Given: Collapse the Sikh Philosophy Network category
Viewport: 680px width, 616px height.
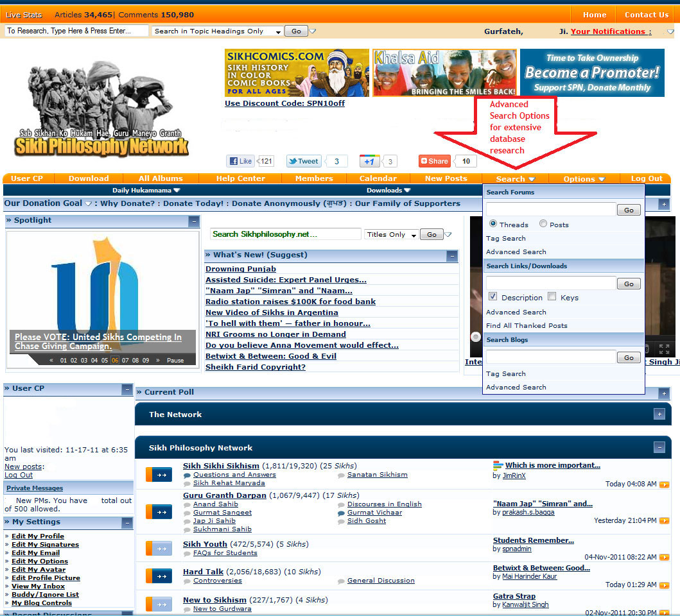Looking at the screenshot, I should [x=659, y=447].
